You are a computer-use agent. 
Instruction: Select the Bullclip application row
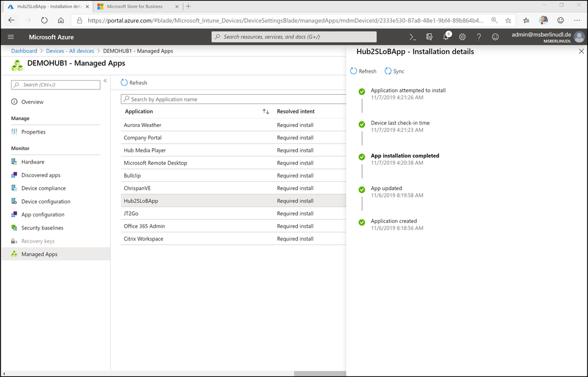(x=233, y=175)
